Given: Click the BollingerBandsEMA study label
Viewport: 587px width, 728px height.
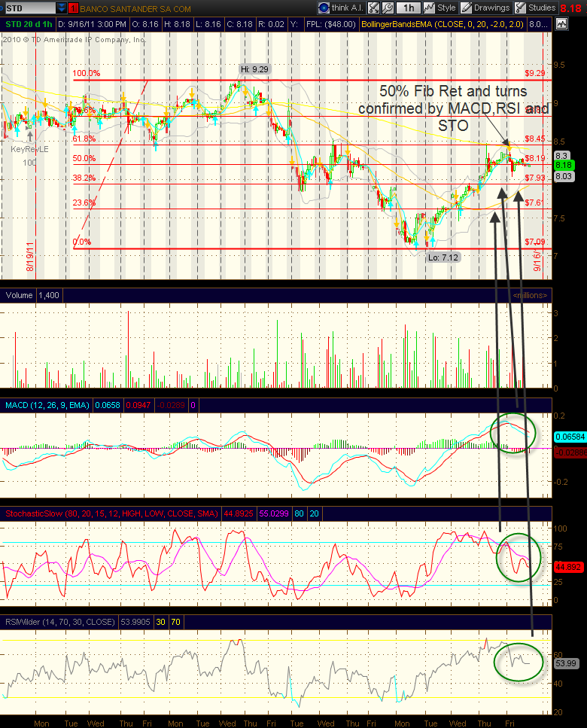Looking at the screenshot, I should tap(443, 24).
